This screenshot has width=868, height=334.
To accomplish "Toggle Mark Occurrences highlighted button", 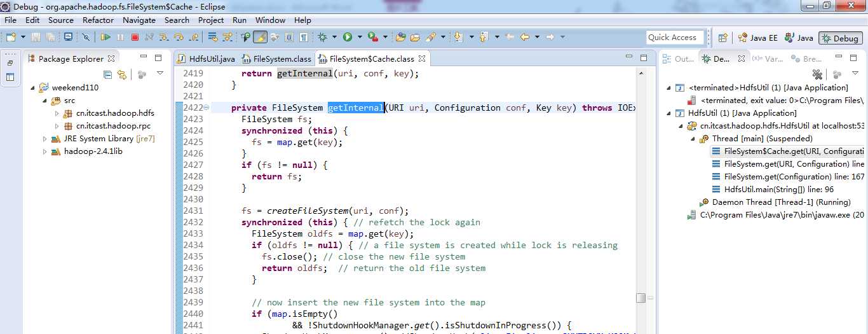I will (x=261, y=38).
